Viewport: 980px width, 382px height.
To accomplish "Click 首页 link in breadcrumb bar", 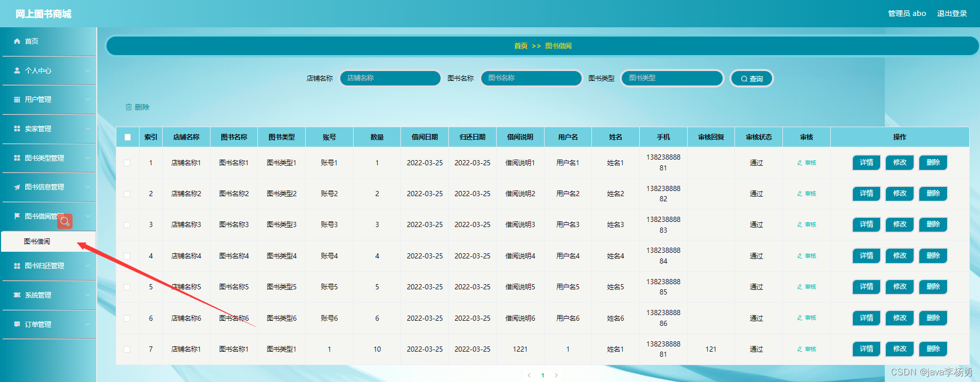I will pyautogui.click(x=521, y=46).
